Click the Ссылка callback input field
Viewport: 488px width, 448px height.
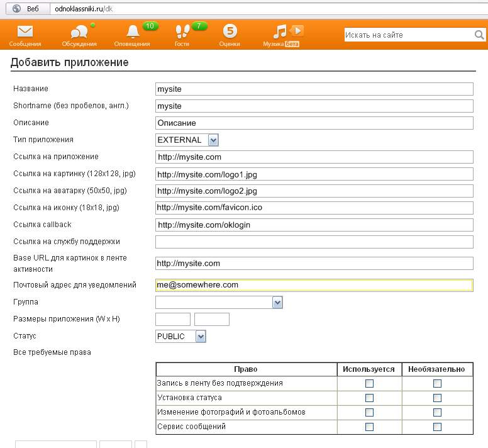click(x=314, y=225)
